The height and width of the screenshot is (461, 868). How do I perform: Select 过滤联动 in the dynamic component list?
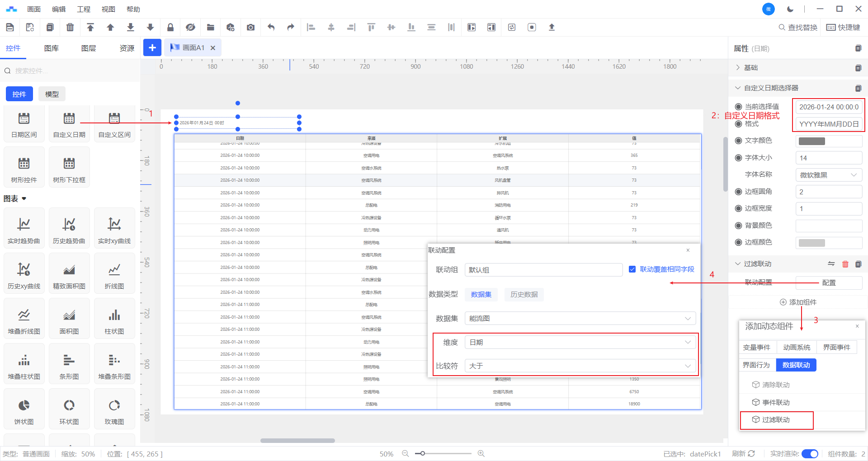click(776, 420)
